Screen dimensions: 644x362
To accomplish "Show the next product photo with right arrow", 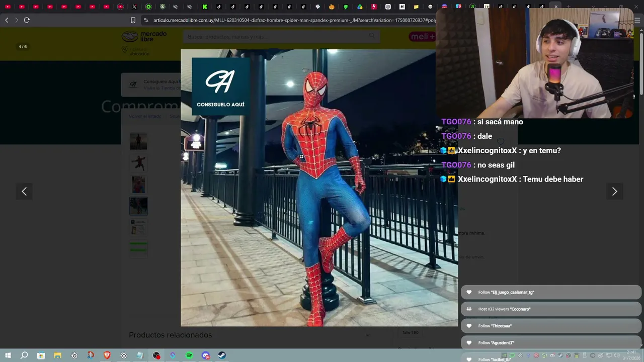I will pos(614,191).
